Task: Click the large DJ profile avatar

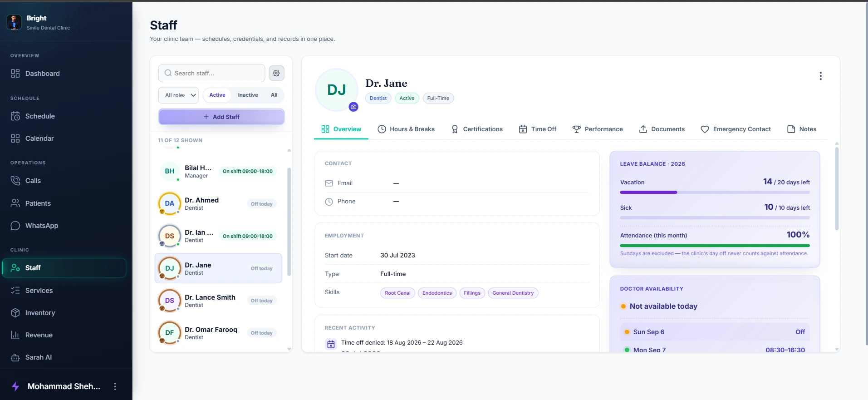Action: click(337, 90)
